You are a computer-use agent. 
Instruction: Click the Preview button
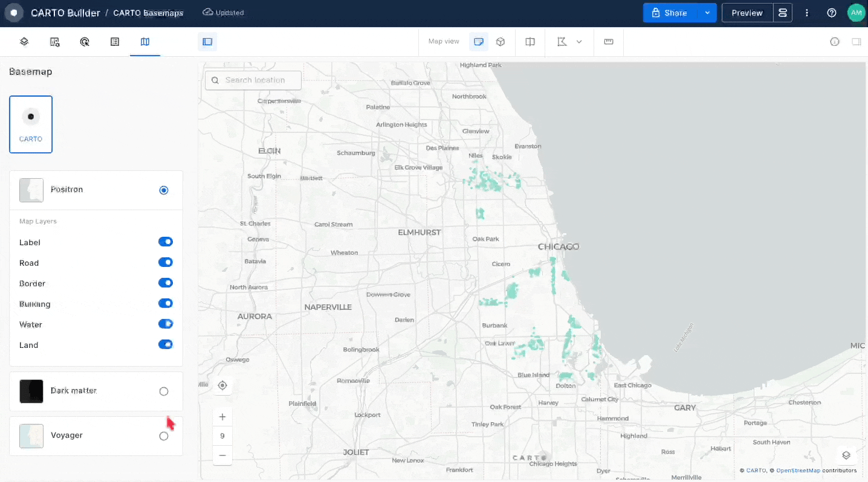click(747, 13)
